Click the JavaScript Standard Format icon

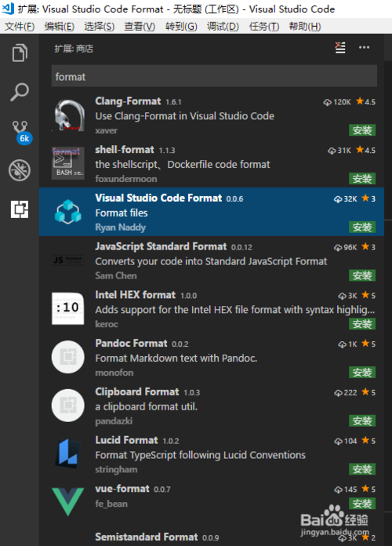pyautogui.click(x=68, y=260)
